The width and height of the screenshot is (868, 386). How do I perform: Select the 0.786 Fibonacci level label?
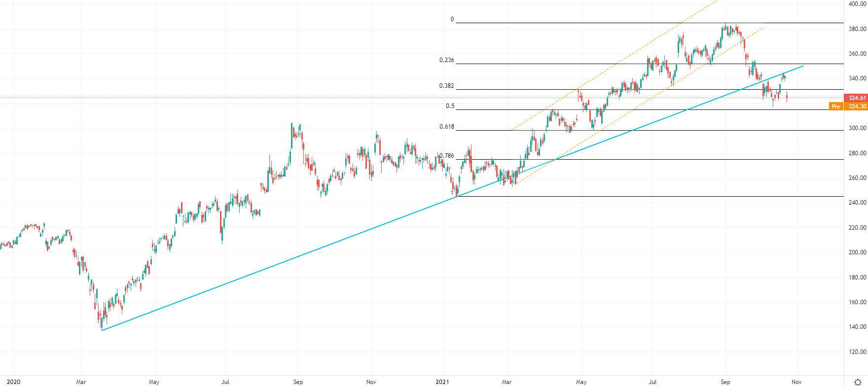tap(448, 156)
